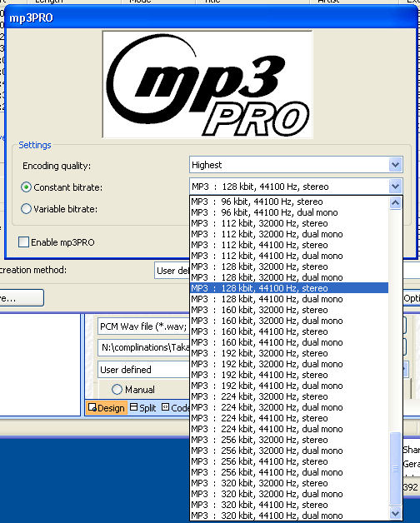Image resolution: width=420 pixels, height=523 pixels.
Task: Click the scroll down arrow in bitrate list
Action: coord(395,513)
